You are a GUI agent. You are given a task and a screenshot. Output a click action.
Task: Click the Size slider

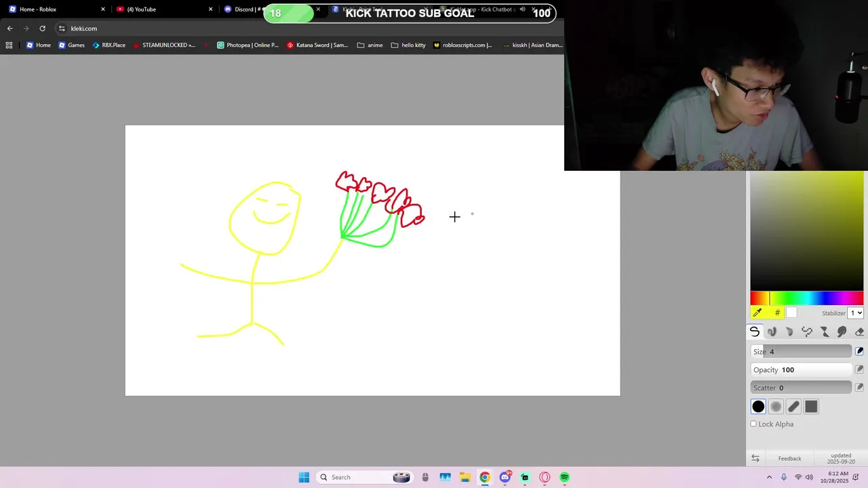[801, 351]
